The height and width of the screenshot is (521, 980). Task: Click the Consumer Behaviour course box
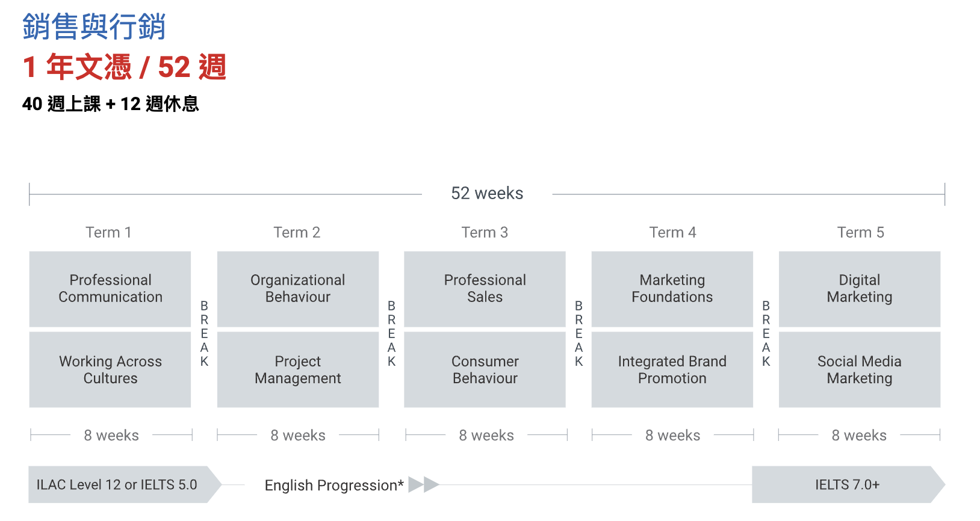pos(485,369)
